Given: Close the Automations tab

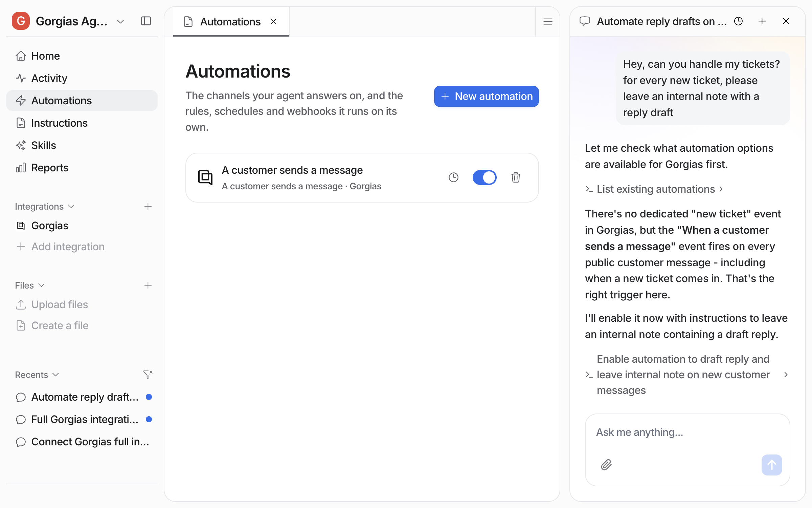Looking at the screenshot, I should point(274,22).
